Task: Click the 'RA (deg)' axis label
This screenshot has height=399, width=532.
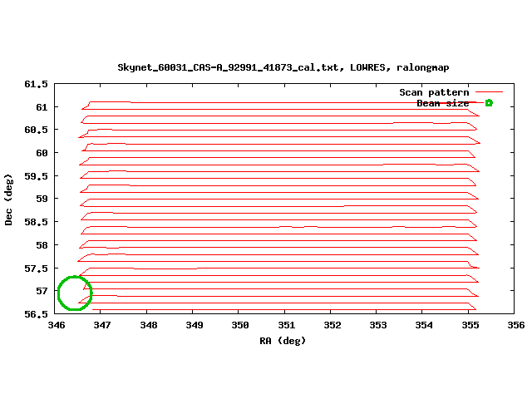Action: pos(283,341)
